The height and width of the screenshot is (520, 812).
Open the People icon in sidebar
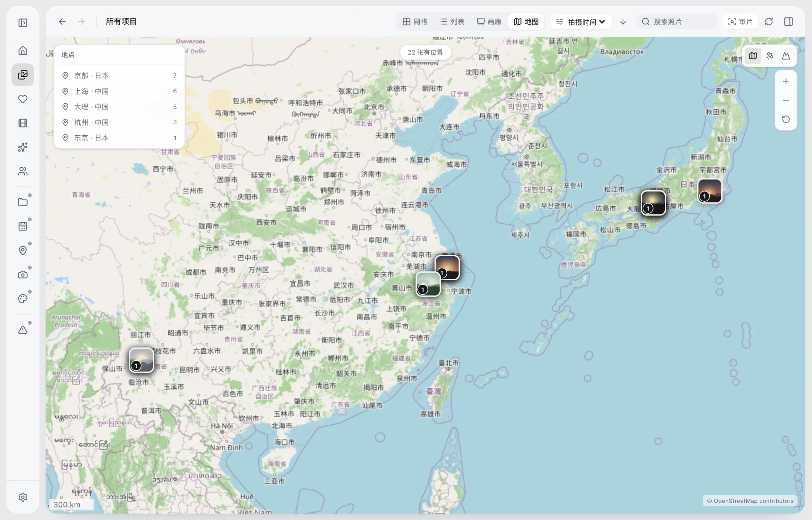pyautogui.click(x=23, y=171)
